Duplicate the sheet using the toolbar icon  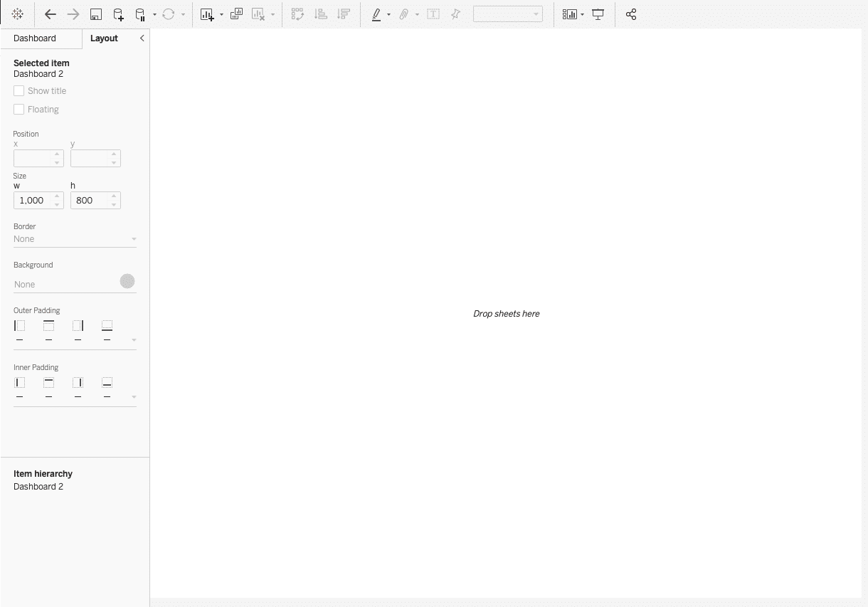tap(236, 14)
